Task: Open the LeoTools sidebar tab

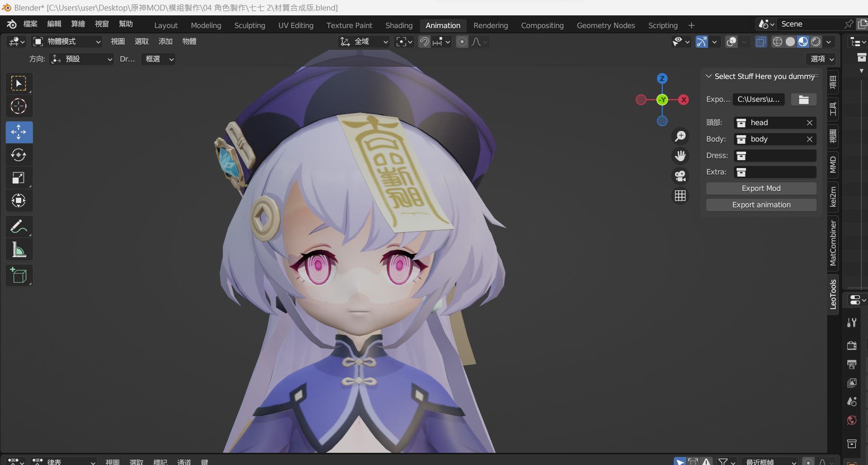Action: pyautogui.click(x=833, y=294)
